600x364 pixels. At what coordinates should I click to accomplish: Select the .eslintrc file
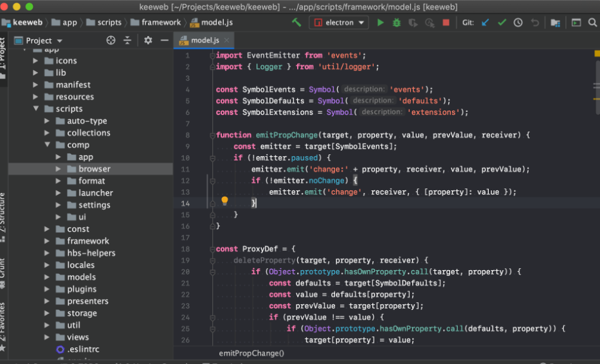point(83,349)
